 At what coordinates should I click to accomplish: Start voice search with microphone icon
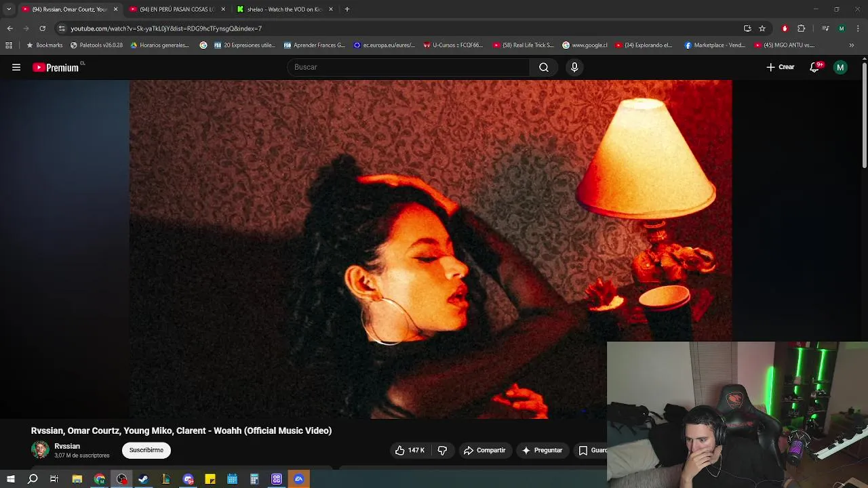(574, 67)
